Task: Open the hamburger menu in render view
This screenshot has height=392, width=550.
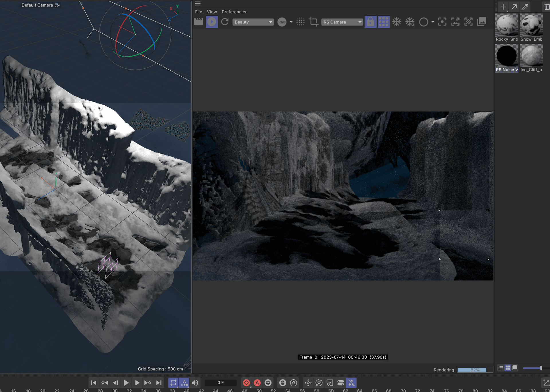Action: [x=198, y=4]
